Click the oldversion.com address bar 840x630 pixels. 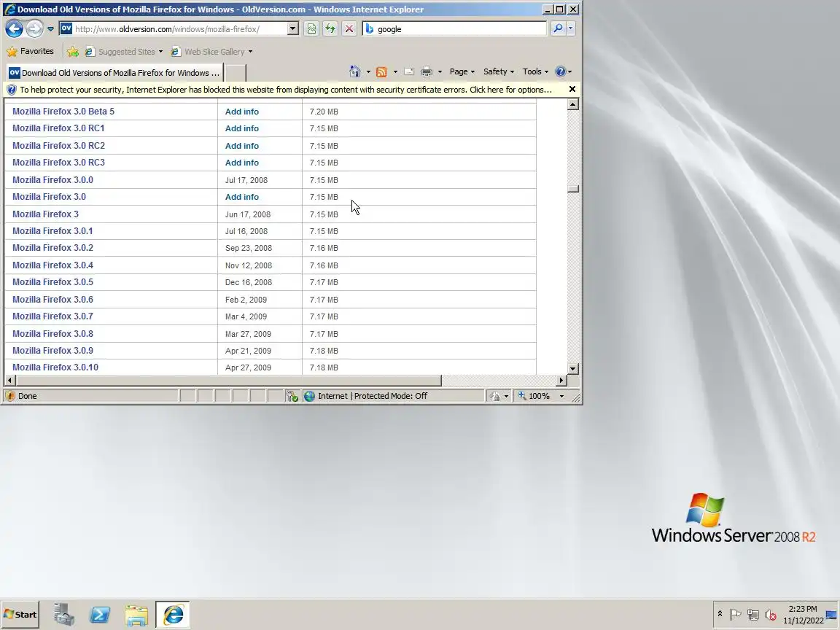click(x=179, y=29)
